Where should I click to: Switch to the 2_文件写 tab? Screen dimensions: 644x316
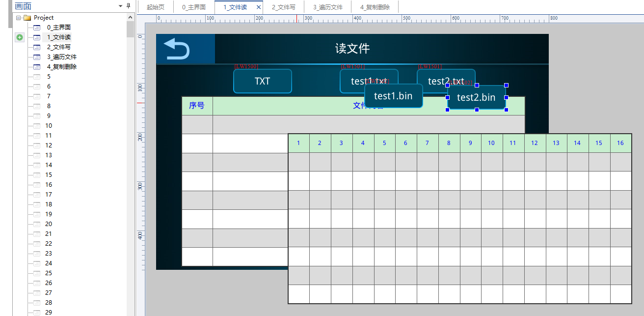point(283,7)
